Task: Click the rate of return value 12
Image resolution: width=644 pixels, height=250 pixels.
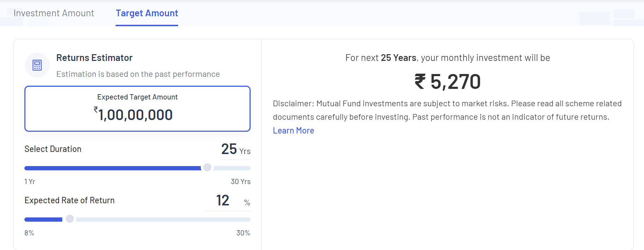Action: (223, 200)
